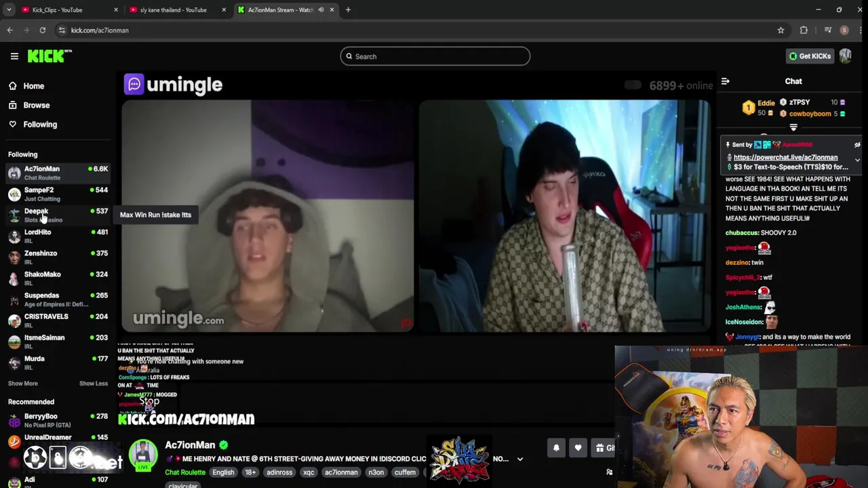Open BerryyBoo recommended channel
This screenshot has width=868, height=488.
click(x=58, y=420)
